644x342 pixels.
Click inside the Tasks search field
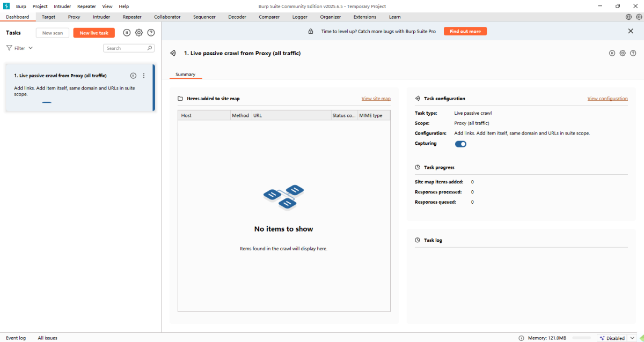click(x=126, y=48)
